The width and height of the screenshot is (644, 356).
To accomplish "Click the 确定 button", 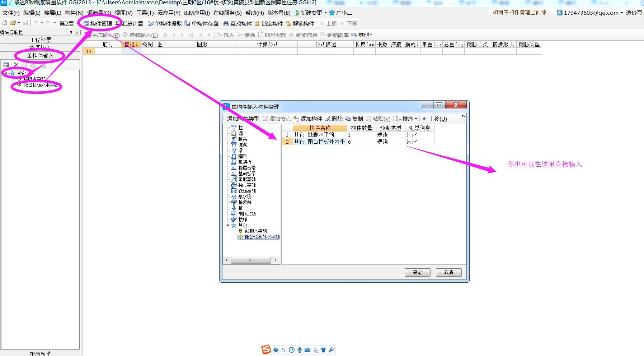I will click(418, 272).
